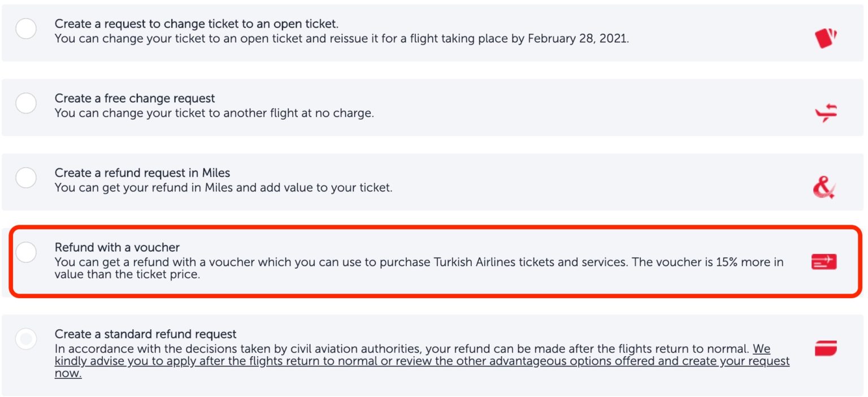Click the Miles ampersand icon
This screenshot has height=397, width=868.
coord(824,184)
